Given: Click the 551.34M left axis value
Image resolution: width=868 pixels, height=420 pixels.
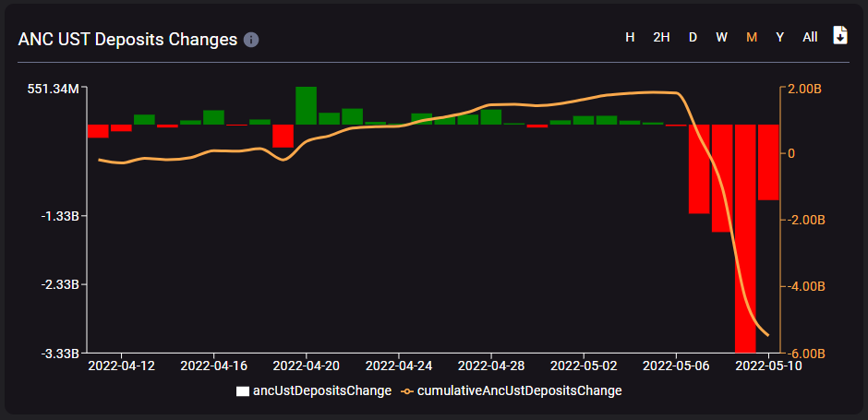Looking at the screenshot, I should coord(52,89).
